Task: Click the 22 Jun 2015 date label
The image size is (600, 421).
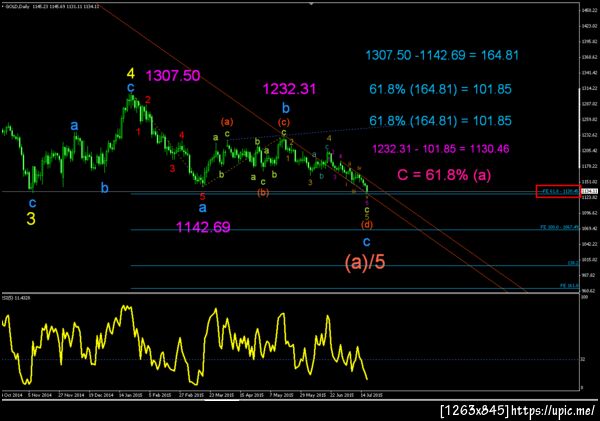Action: 342,395
